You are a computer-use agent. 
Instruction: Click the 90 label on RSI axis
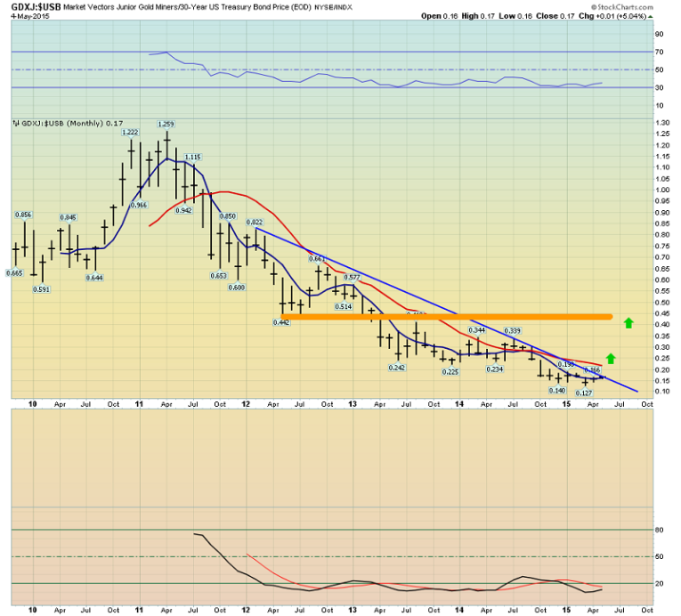[660, 34]
